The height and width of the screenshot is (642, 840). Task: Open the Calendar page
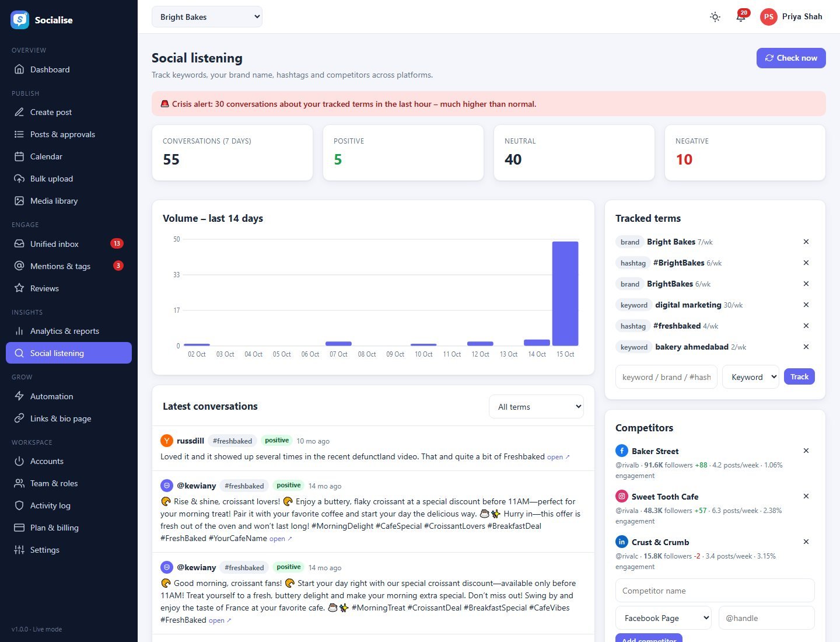click(x=69, y=156)
